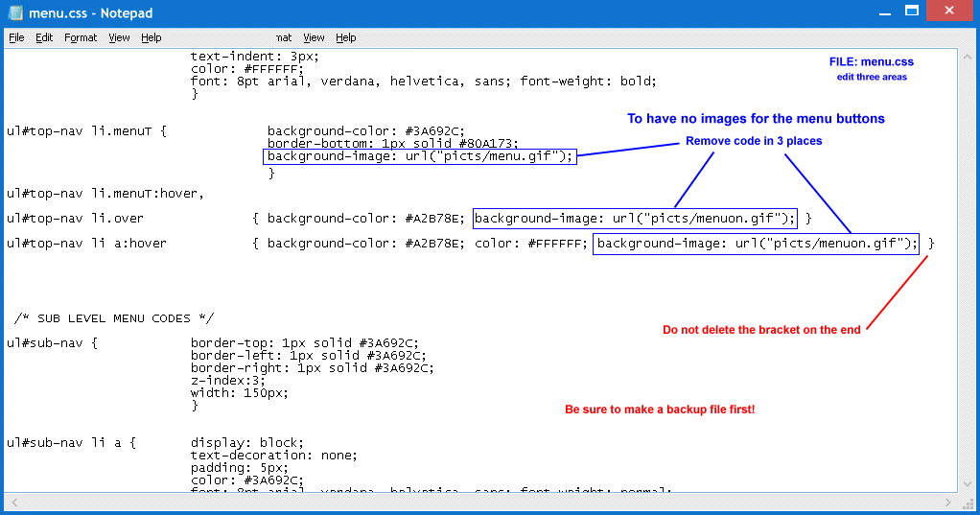Minimize the Notepad window
The image size is (980, 515).
coord(881,11)
